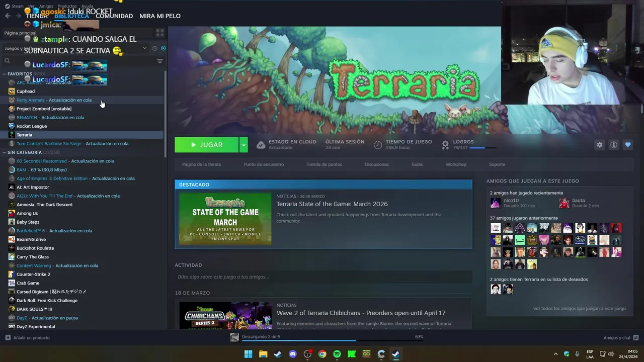644x362 pixels.
Task: Open Terraria State of the Game thumbnail
Action: [x=225, y=219]
